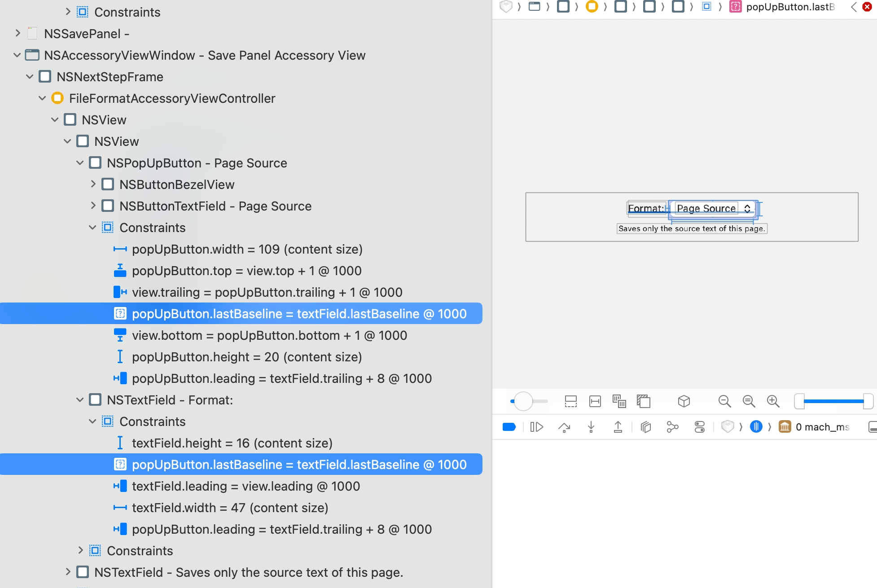Screen dimensions: 877x588
Task: Deactivate breakpoints with the blue tag
Action: pyautogui.click(x=509, y=427)
